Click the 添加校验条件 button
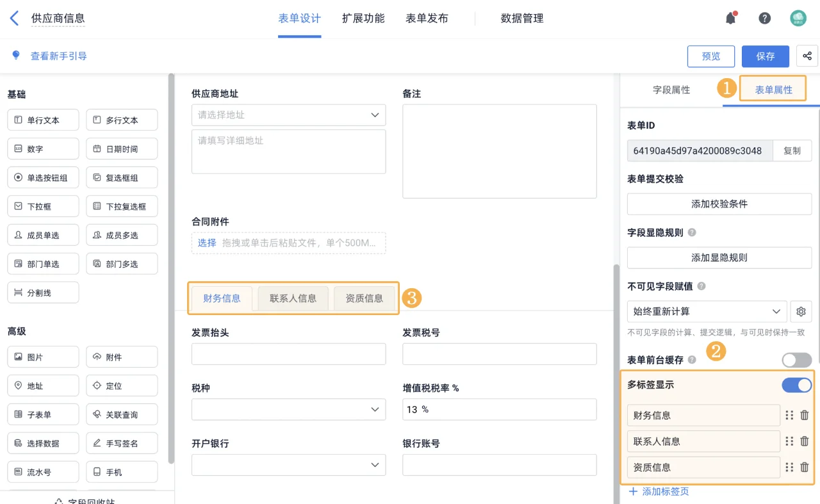 [719, 204]
